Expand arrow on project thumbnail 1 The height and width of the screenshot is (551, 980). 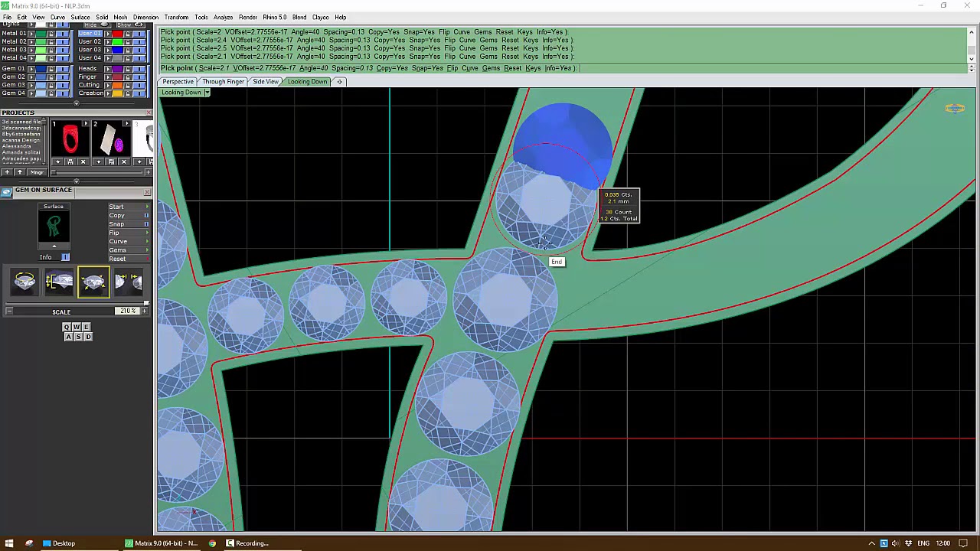(86, 123)
